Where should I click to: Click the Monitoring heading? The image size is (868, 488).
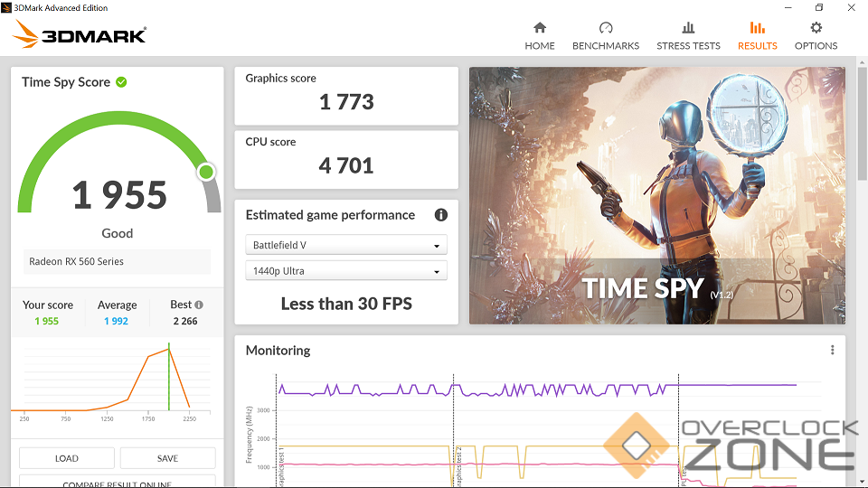pyautogui.click(x=278, y=351)
